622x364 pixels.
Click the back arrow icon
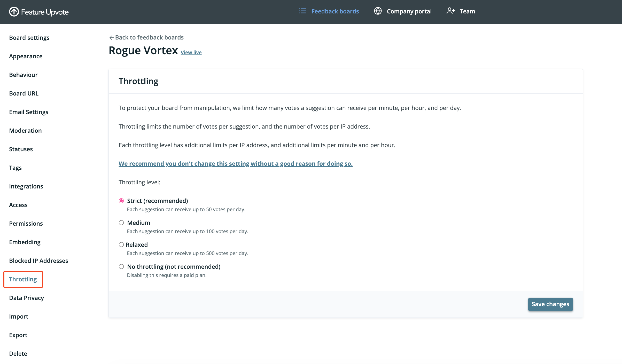[111, 38]
